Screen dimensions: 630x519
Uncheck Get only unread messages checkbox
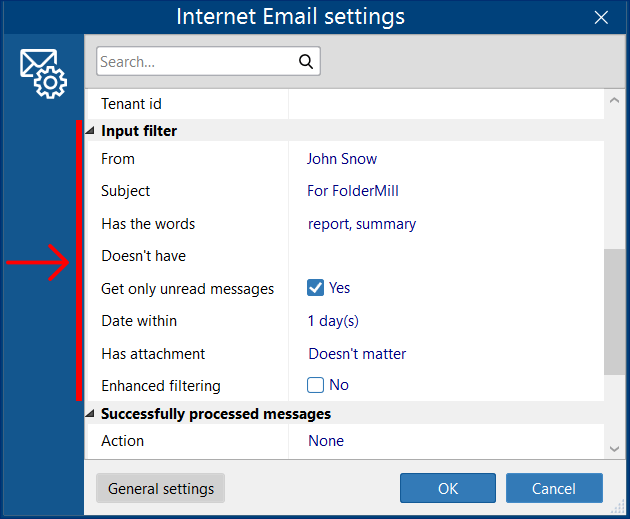tap(316, 288)
